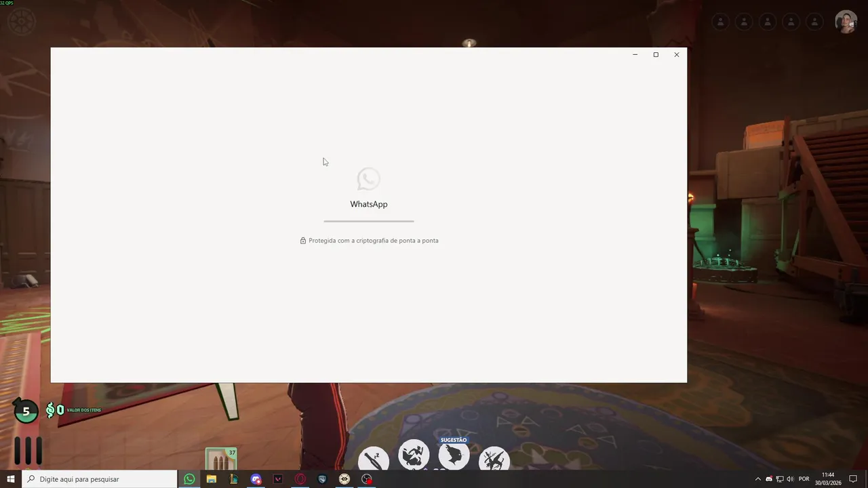Minimize the WhatsApp window

click(635, 55)
